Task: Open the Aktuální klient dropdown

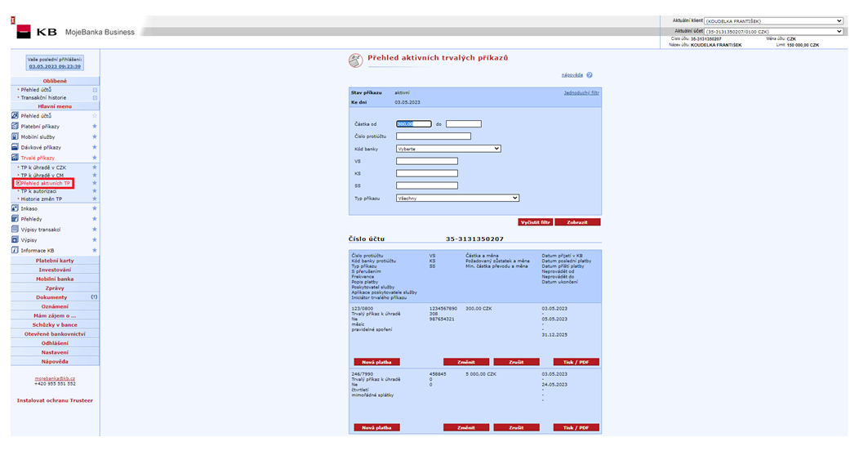Action: click(x=772, y=20)
